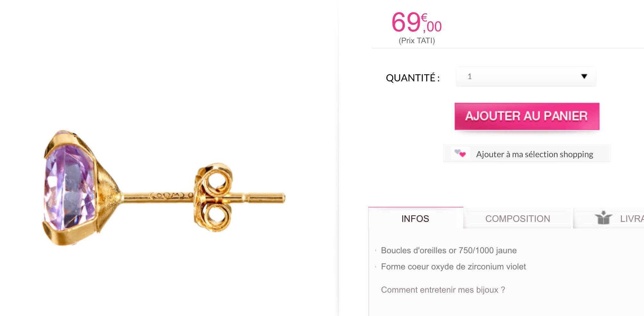
Task: Open the COMPOSITION tab
Action: tap(518, 219)
